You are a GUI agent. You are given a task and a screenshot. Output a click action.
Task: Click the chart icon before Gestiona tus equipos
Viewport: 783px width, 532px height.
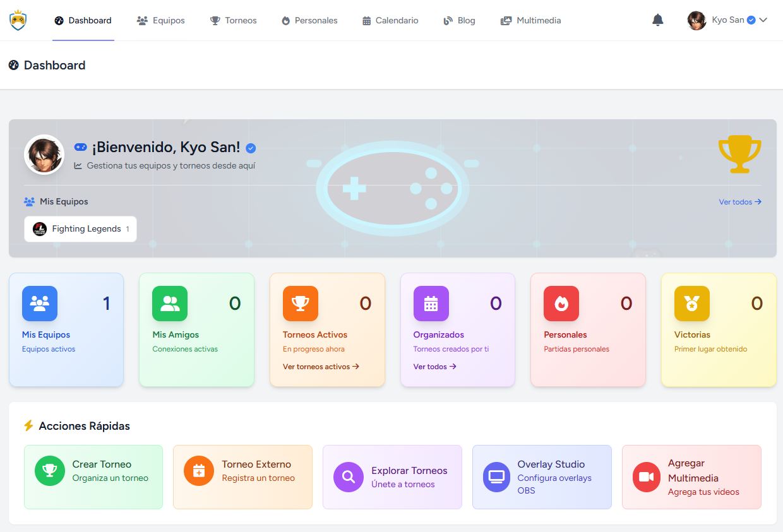pyautogui.click(x=78, y=166)
